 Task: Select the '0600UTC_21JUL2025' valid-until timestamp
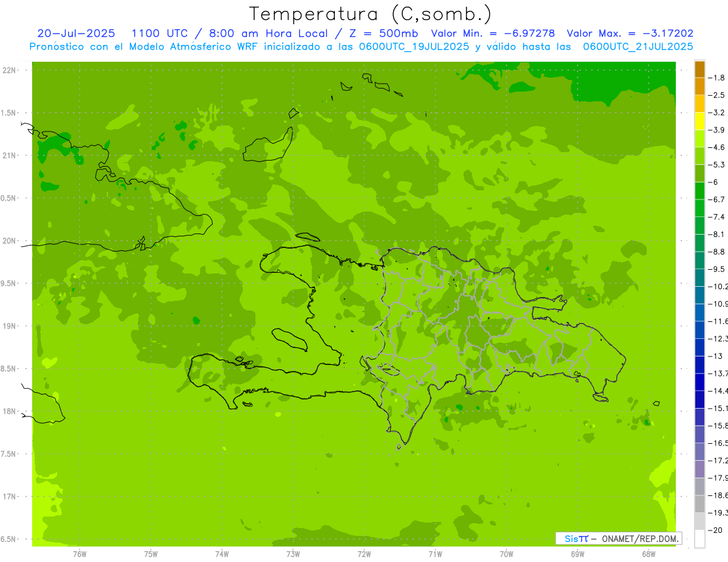point(638,47)
